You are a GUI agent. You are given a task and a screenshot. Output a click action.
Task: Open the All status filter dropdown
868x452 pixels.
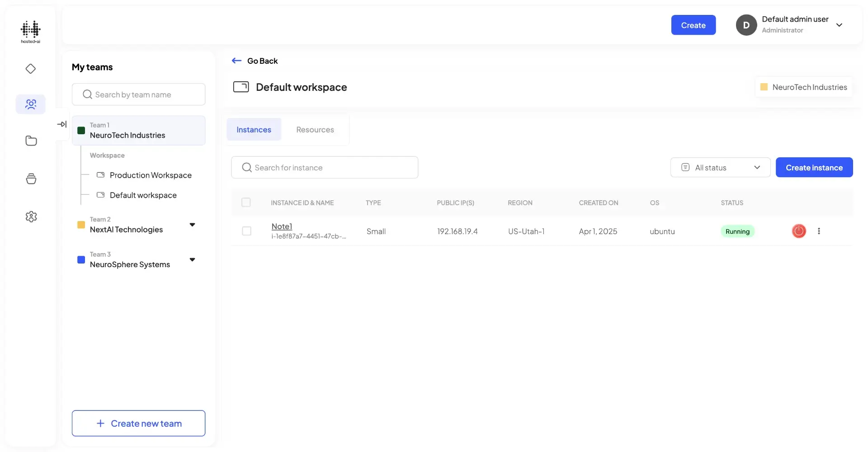pyautogui.click(x=721, y=167)
